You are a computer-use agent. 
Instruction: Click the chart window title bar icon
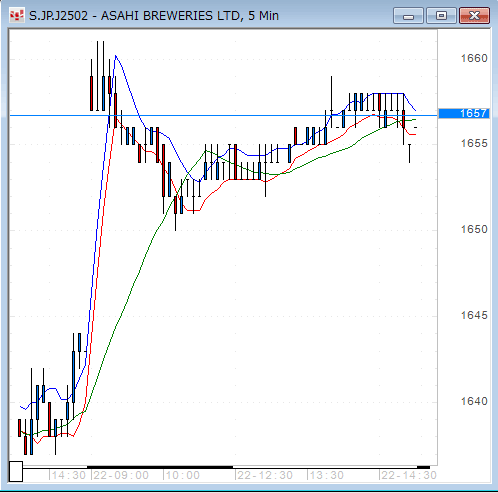(17, 16)
